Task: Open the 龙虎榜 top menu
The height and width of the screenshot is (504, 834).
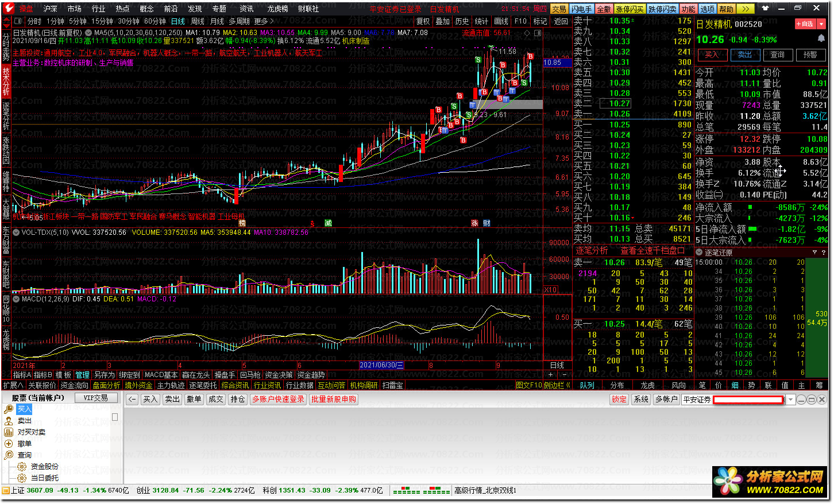Action: (x=277, y=9)
